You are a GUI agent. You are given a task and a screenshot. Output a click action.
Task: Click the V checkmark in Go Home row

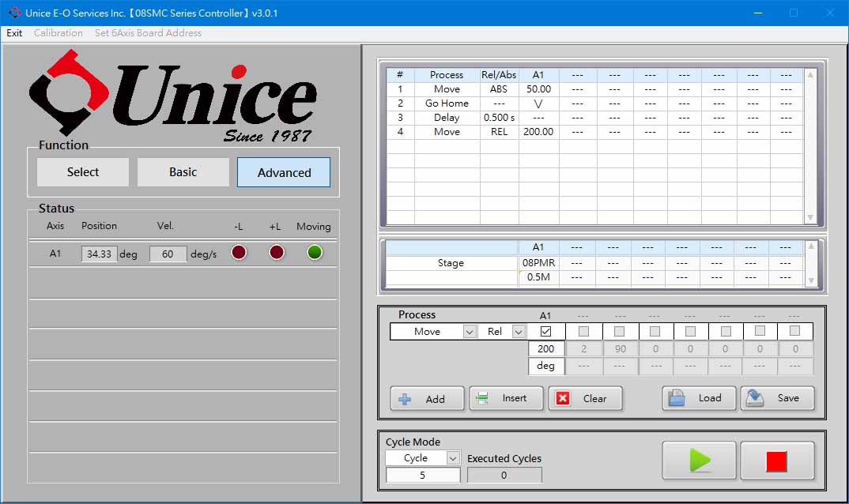[538, 103]
